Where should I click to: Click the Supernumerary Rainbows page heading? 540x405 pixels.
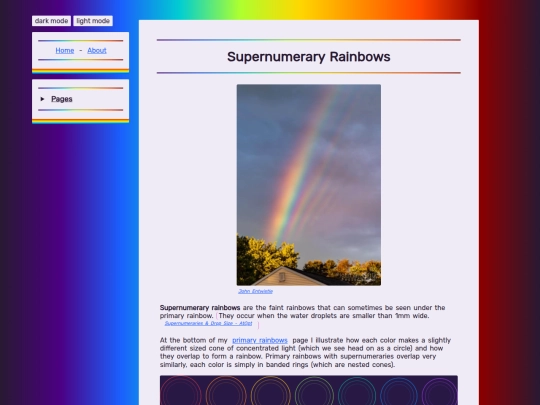coord(309,57)
